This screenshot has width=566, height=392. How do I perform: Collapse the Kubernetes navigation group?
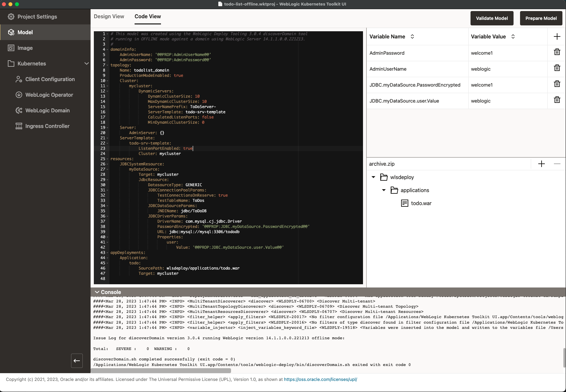(87, 63)
